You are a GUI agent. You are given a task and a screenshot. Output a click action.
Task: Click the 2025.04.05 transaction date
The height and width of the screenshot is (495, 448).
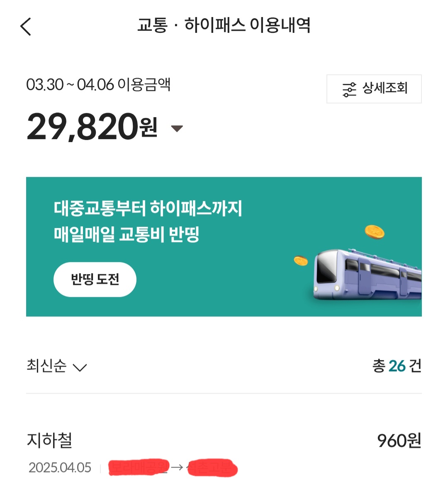click(60, 468)
